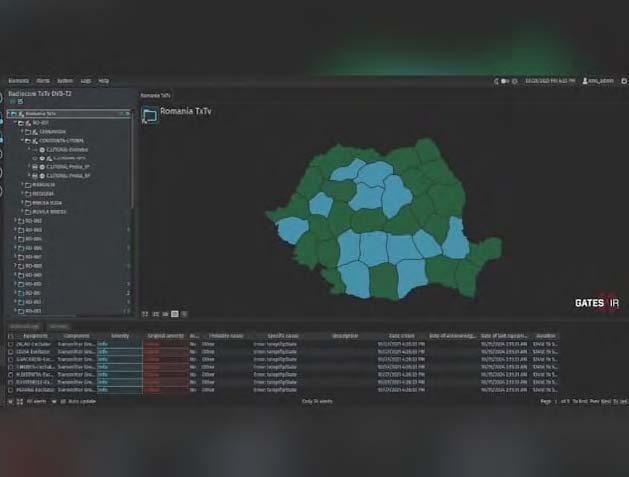The width and height of the screenshot is (629, 477).
Task: Toggle the Auto update checkbox
Action: 63,402
